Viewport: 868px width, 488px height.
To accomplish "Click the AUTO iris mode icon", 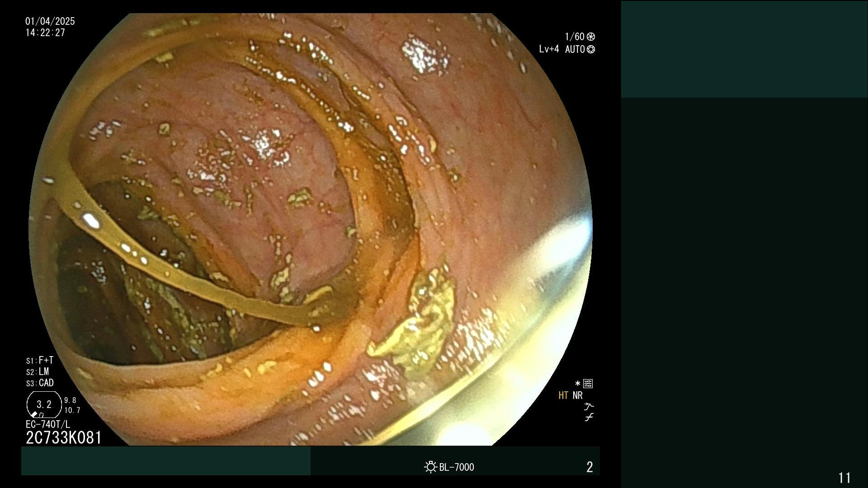I will [x=591, y=49].
